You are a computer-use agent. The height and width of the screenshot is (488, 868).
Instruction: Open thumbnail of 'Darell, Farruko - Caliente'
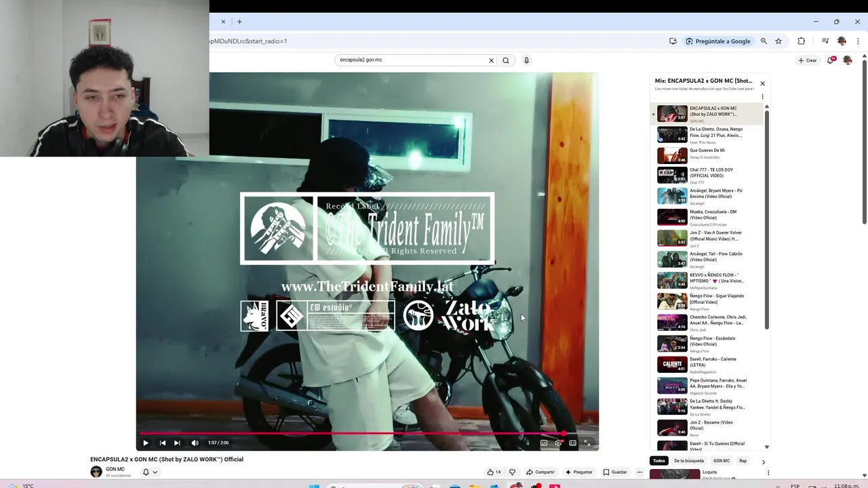pos(672,364)
